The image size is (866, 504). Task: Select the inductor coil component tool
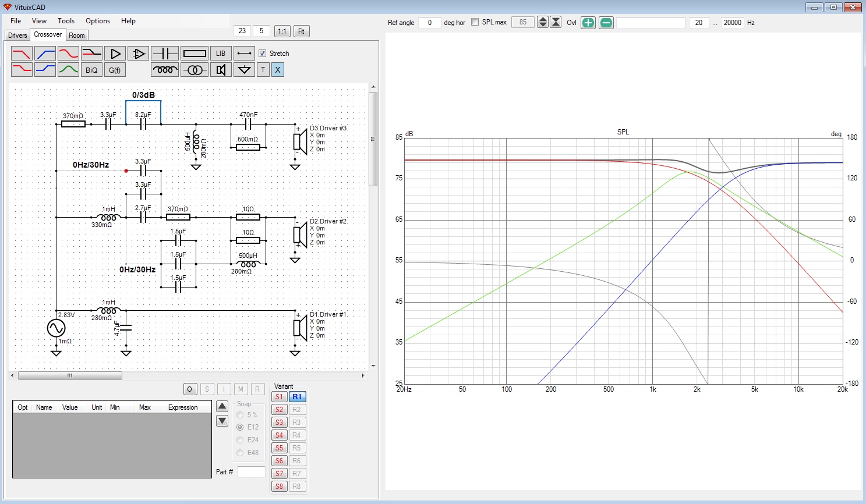point(164,70)
